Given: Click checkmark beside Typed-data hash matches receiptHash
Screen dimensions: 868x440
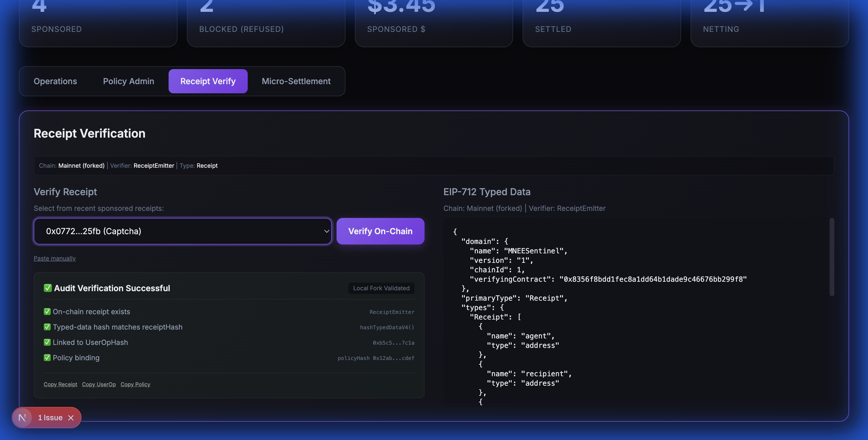Looking at the screenshot, I should tap(47, 327).
